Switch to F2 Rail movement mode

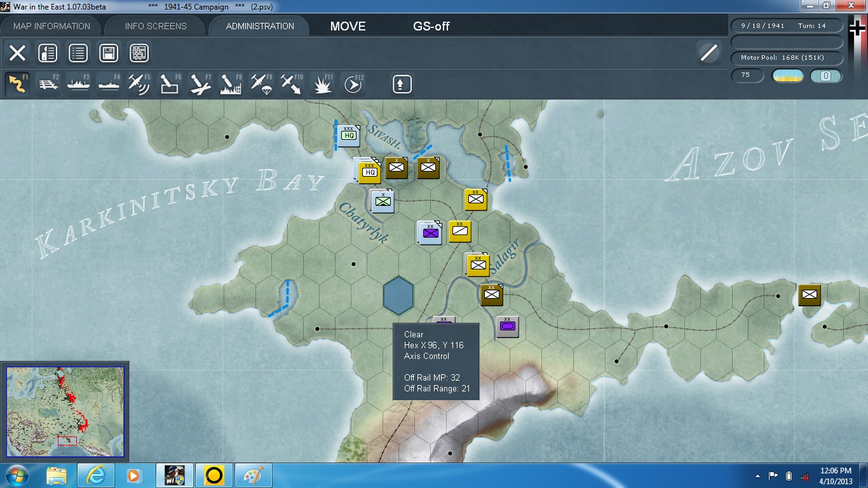pos(48,84)
